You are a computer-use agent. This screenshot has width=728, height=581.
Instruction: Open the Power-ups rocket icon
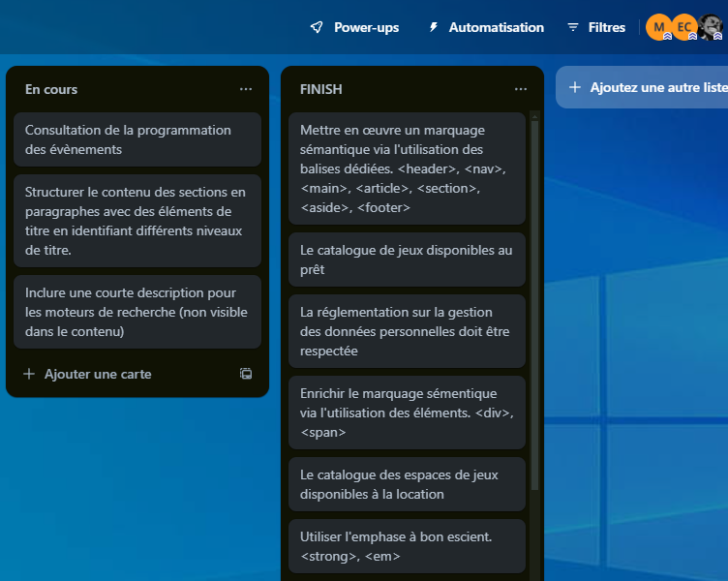click(x=317, y=27)
